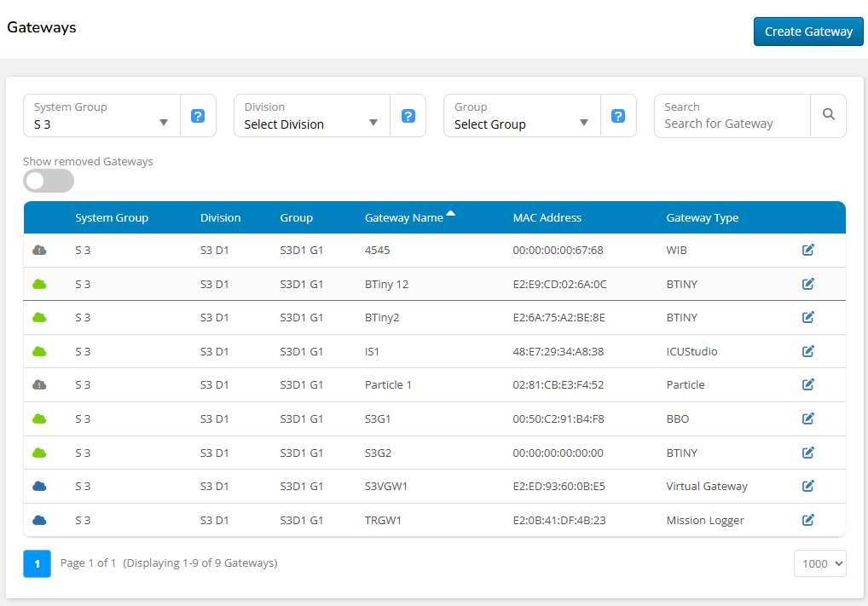This screenshot has width=868, height=606.
Task: Open the System Group dropdown
Action: point(101,116)
